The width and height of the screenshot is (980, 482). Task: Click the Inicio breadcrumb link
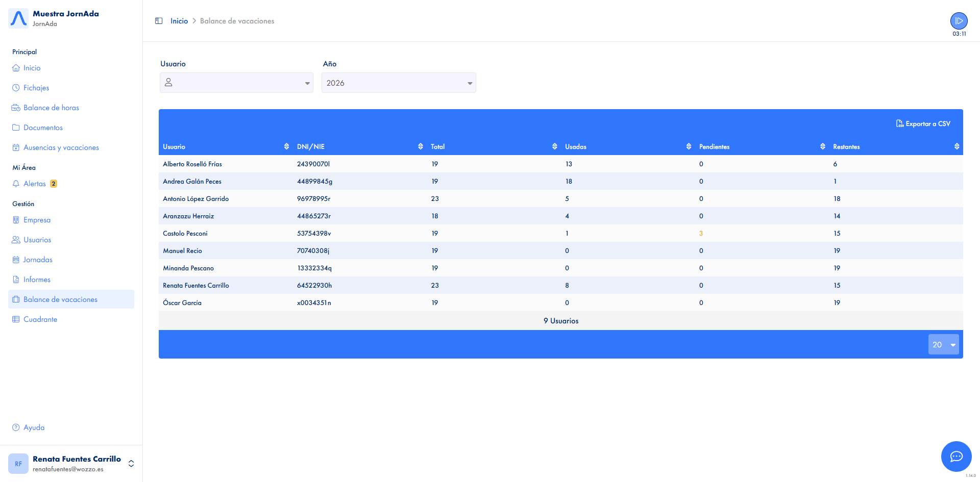(179, 21)
